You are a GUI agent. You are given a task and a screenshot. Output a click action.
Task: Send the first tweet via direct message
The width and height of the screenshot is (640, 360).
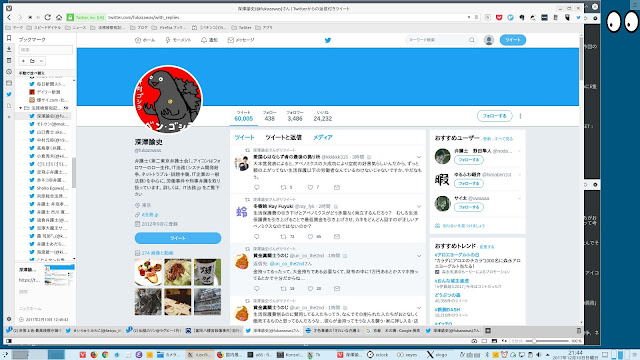pyautogui.click(x=337, y=187)
